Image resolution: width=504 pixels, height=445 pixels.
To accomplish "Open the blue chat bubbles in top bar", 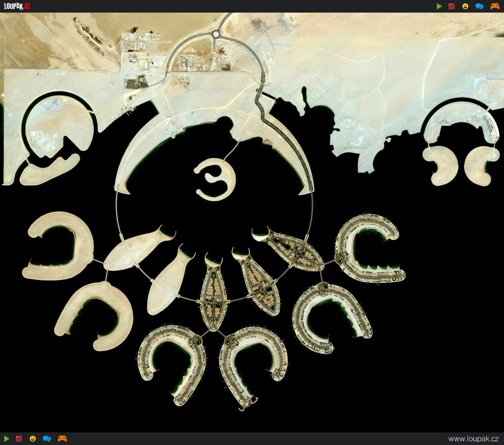I will pyautogui.click(x=479, y=6).
